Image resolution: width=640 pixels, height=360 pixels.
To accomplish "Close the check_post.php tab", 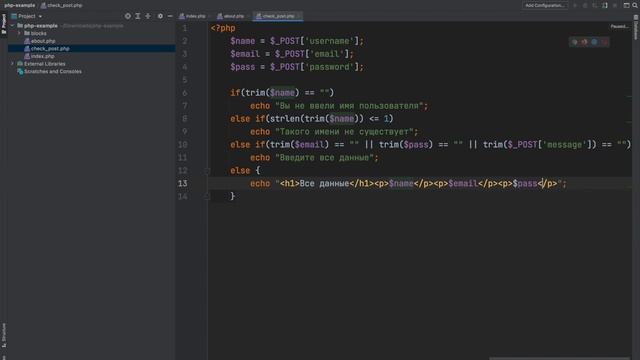I will (x=299, y=16).
